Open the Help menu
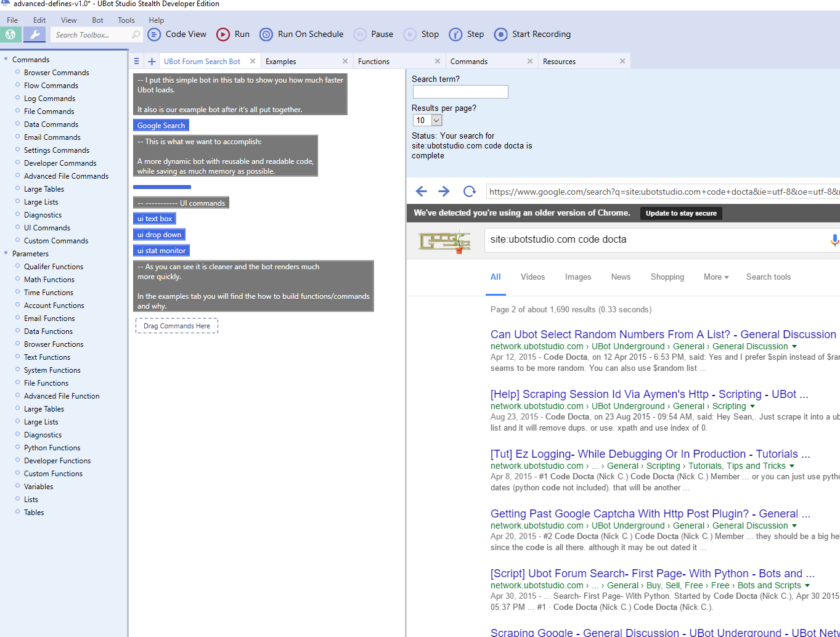This screenshot has height=637, width=840. point(157,20)
